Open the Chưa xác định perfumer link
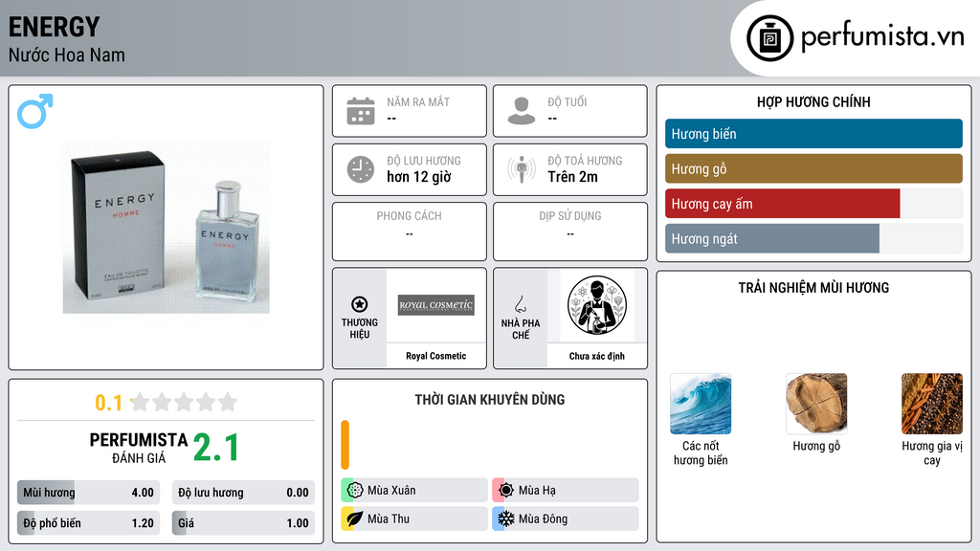980x551 pixels. pos(597,356)
